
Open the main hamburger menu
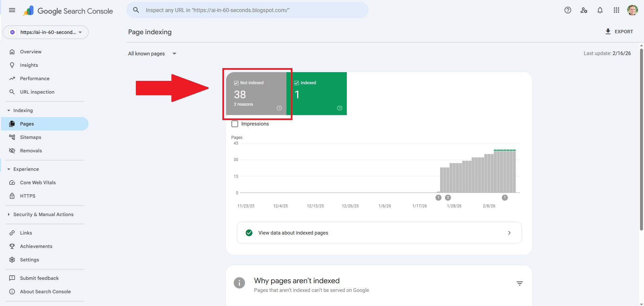pos(12,10)
